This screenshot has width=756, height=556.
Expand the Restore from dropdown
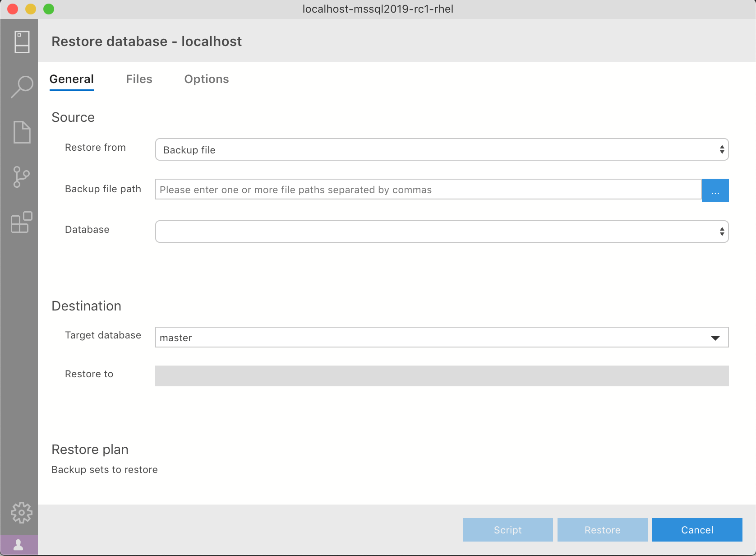pos(442,149)
